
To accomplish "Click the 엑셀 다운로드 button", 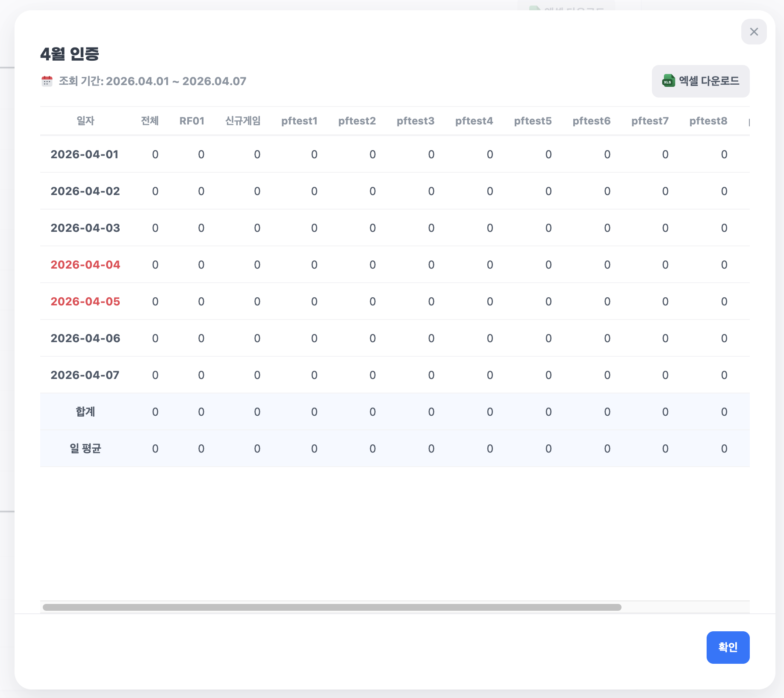I will pos(700,81).
